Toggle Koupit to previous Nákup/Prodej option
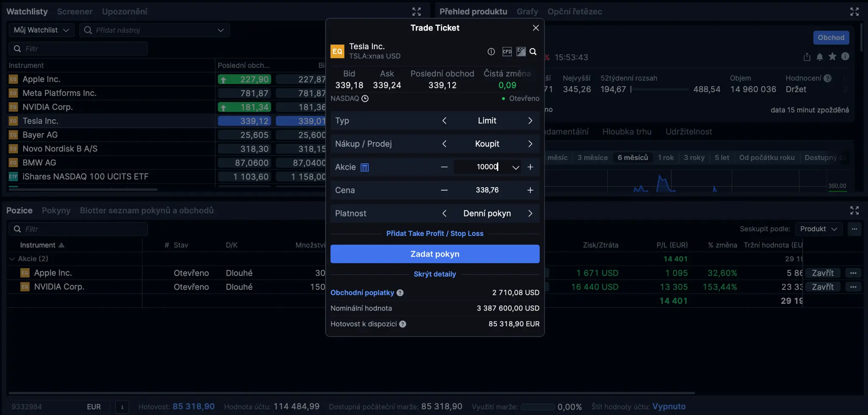 444,144
